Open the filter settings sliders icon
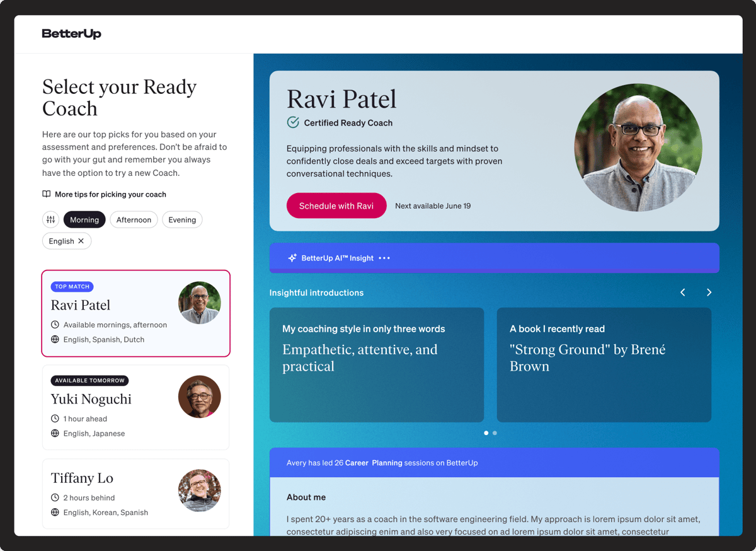The width and height of the screenshot is (756, 551). click(50, 220)
